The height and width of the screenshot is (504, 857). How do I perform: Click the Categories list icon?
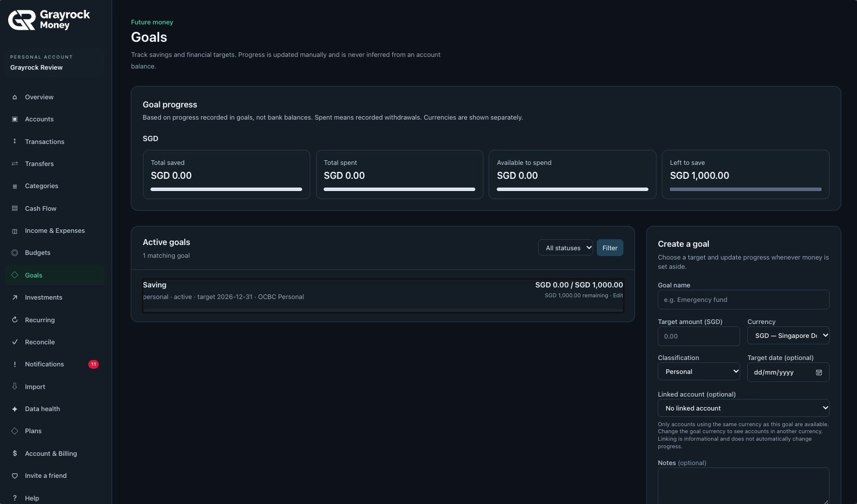[x=15, y=186]
